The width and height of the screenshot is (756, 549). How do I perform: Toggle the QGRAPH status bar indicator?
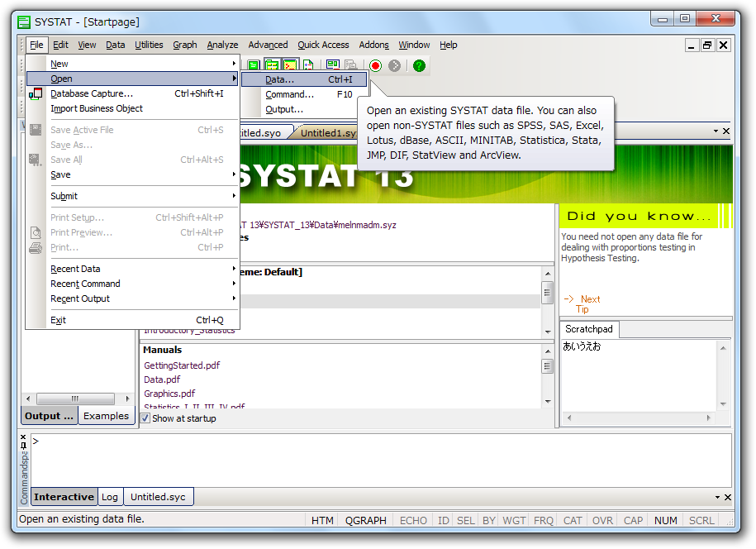366,520
